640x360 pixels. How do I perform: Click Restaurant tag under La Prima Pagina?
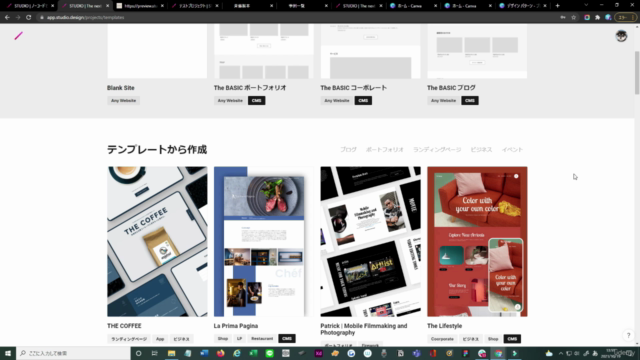coord(262,338)
